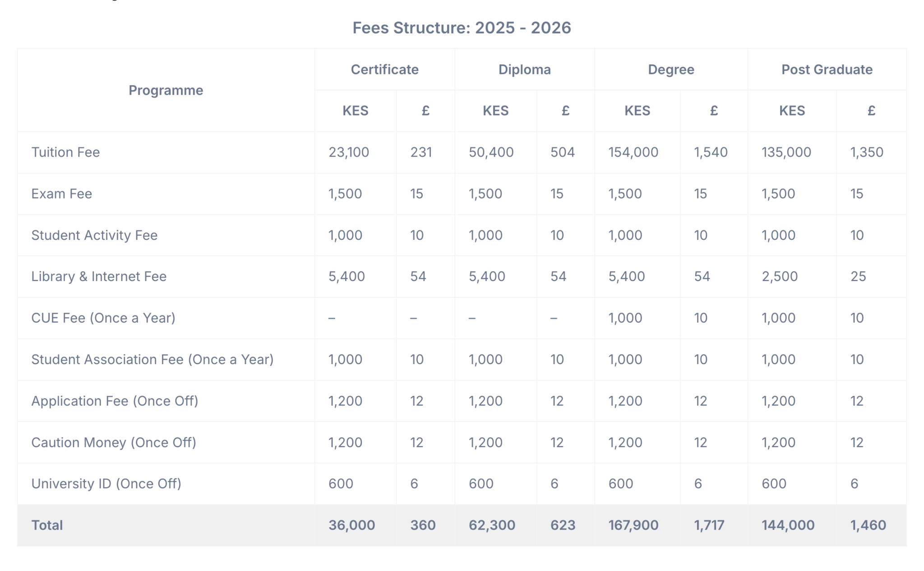Click the Total row label
Image resolution: width=924 pixels, height=571 pixels.
[x=46, y=525]
